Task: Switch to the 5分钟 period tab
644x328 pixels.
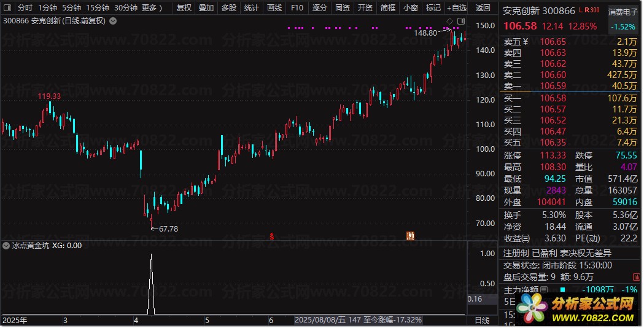Action: point(71,8)
